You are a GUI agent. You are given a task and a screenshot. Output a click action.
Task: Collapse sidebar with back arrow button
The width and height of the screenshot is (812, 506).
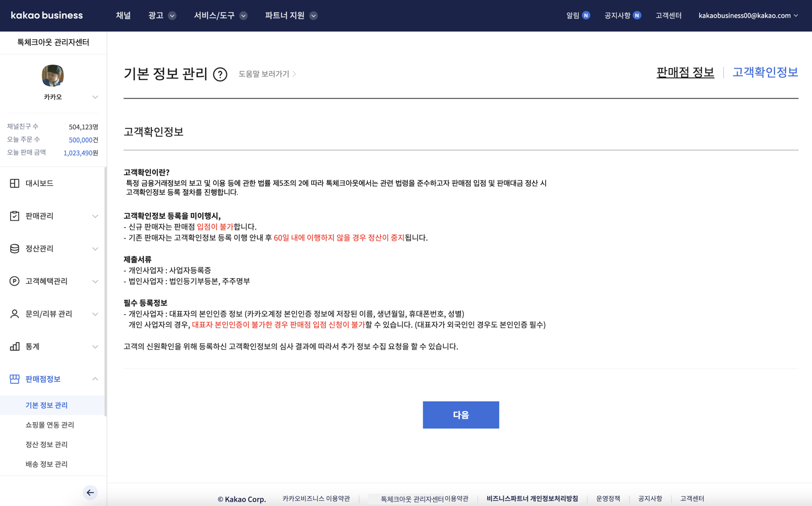90,492
